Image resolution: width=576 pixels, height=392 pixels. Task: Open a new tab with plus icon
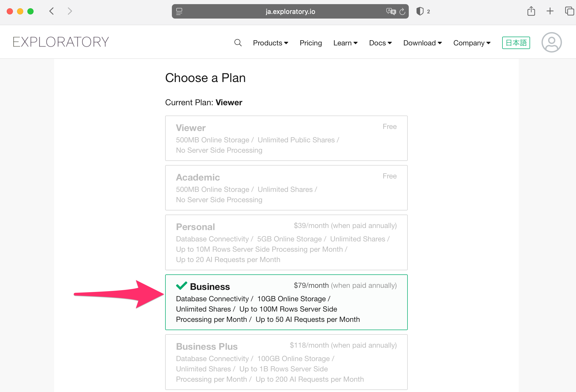point(550,11)
